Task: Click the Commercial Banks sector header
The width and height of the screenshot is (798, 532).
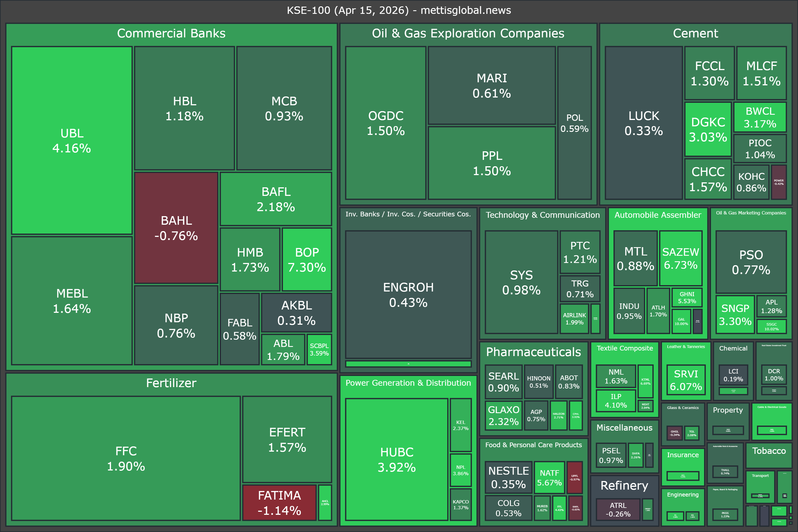Action: click(x=171, y=33)
